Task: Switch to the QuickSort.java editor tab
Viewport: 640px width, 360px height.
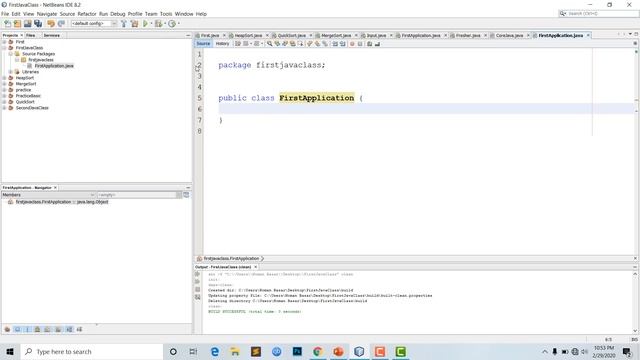Action: pyautogui.click(x=291, y=36)
